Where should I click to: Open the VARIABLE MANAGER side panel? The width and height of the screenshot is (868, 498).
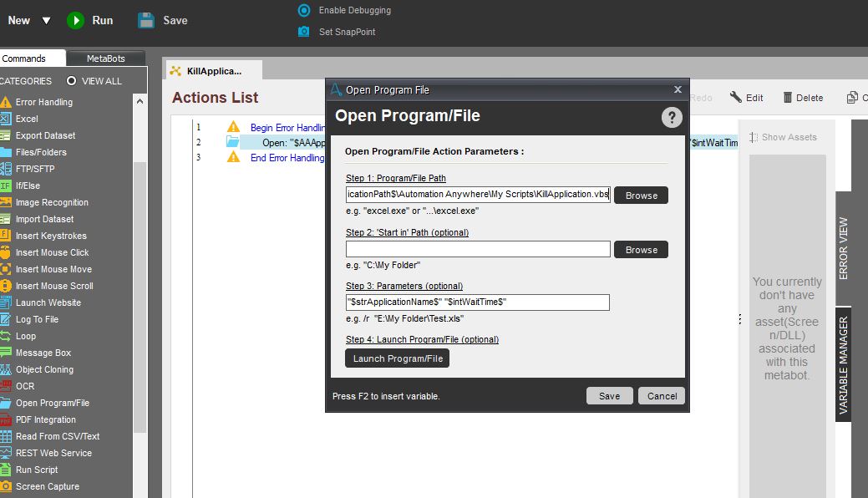[x=844, y=364]
